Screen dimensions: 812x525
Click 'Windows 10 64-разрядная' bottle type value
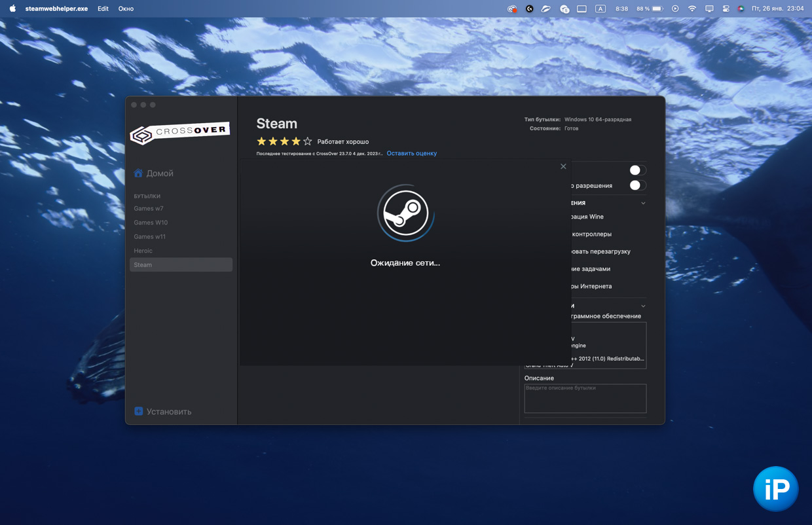[x=598, y=119]
